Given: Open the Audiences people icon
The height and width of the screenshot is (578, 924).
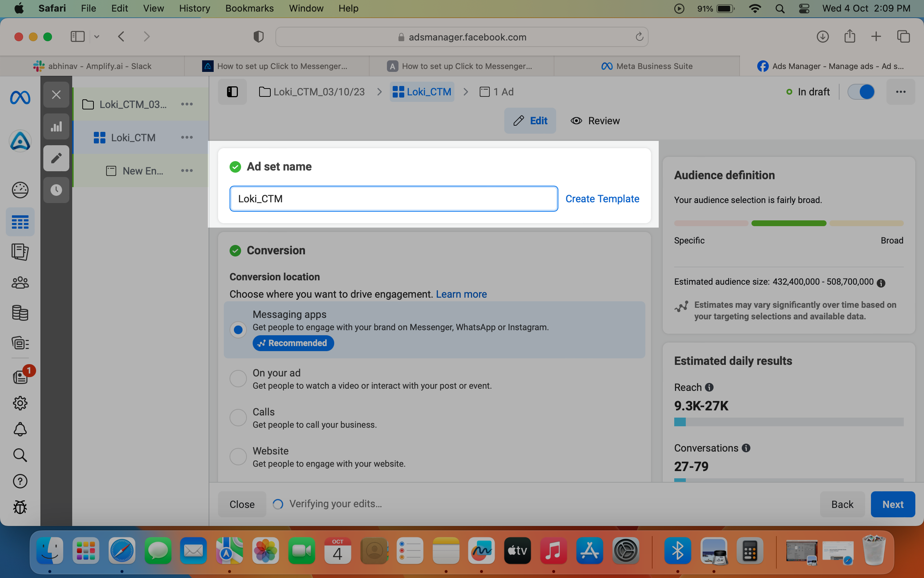Looking at the screenshot, I should pos(20,282).
